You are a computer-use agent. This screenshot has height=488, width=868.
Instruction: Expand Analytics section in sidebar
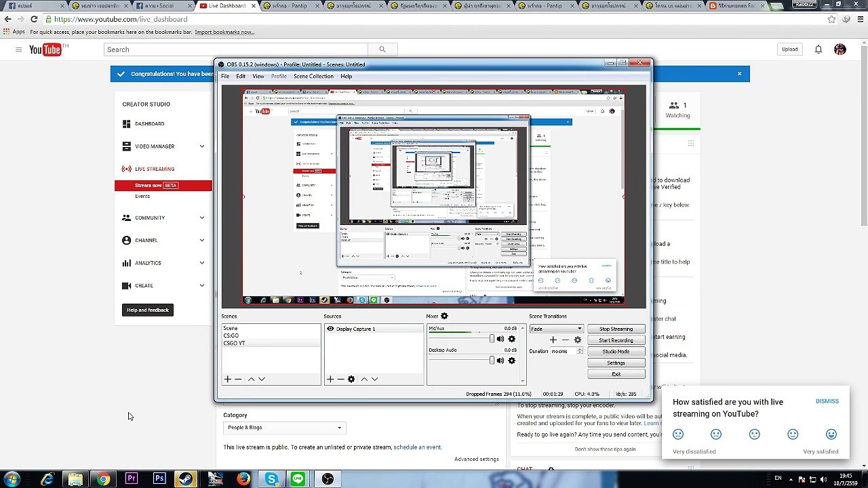(x=201, y=263)
